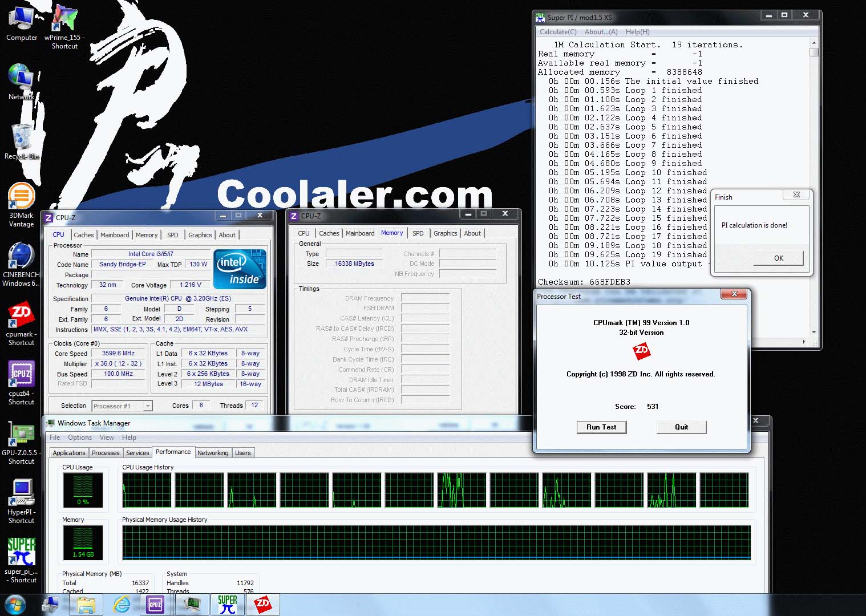Viewport: 866px width, 616px height.
Task: Click the Memory usage meter showing 1.54 GB
Action: [x=83, y=542]
